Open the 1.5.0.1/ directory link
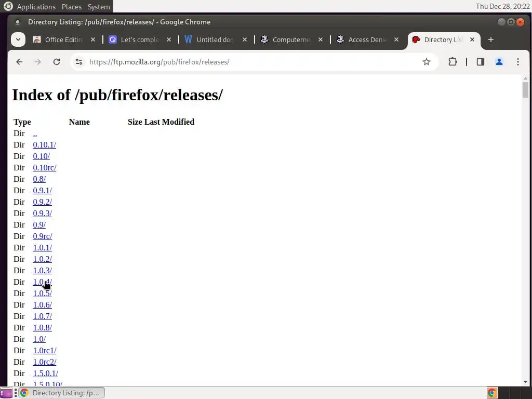Screen dimensions: 532x399 coord(46,373)
